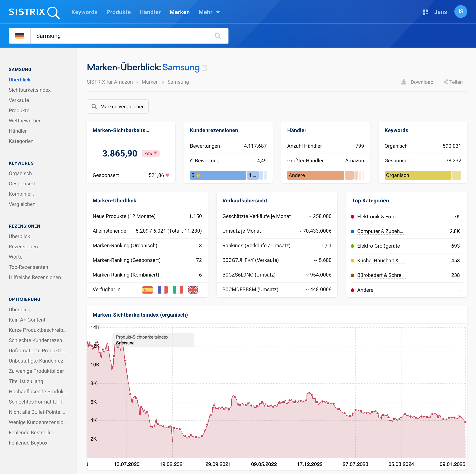Click the green dot for Elektro-Großgeräte

point(352,246)
